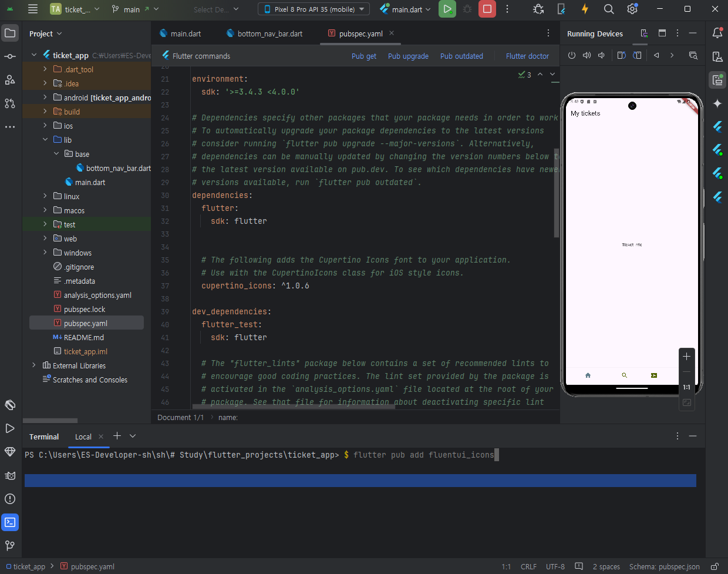The height and width of the screenshot is (574, 728).
Task: Raise emulator volume
Action: coord(587,55)
